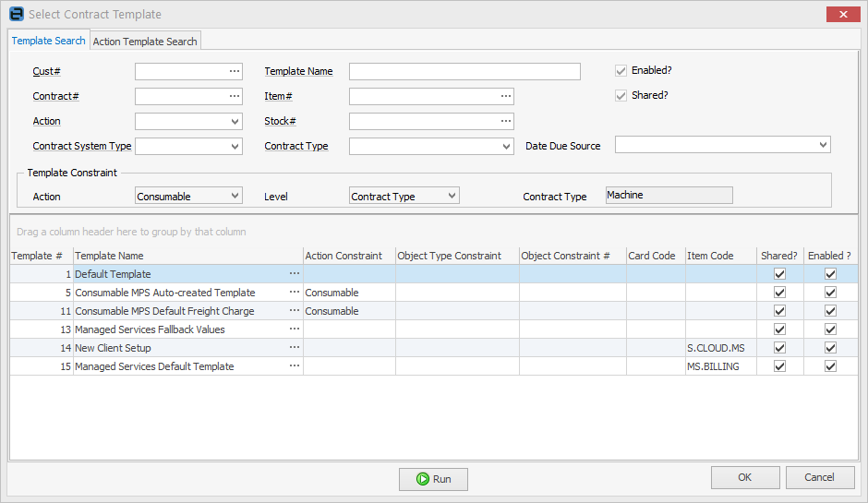
Task: Click ellipsis on Default Template row
Action: 295,274
